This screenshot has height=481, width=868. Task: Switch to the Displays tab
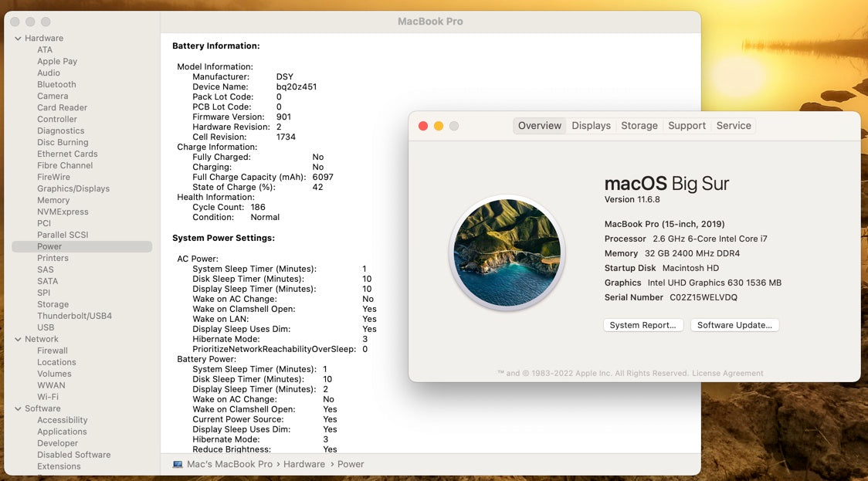coord(591,126)
